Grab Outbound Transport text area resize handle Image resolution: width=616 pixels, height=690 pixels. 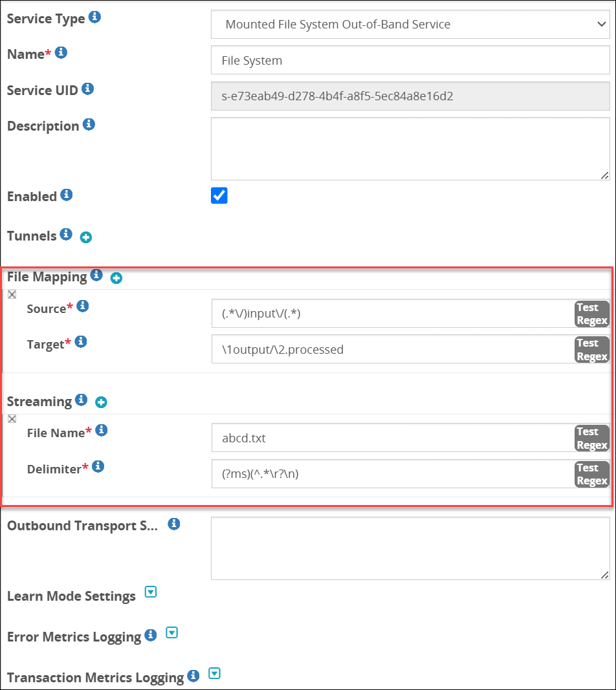click(605, 575)
